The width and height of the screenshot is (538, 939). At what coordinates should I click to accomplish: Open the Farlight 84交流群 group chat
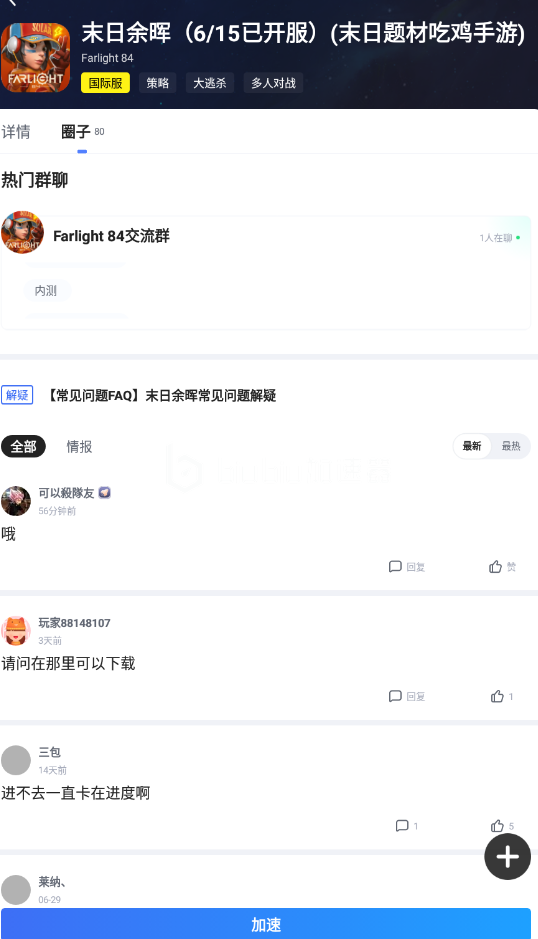tap(266, 272)
